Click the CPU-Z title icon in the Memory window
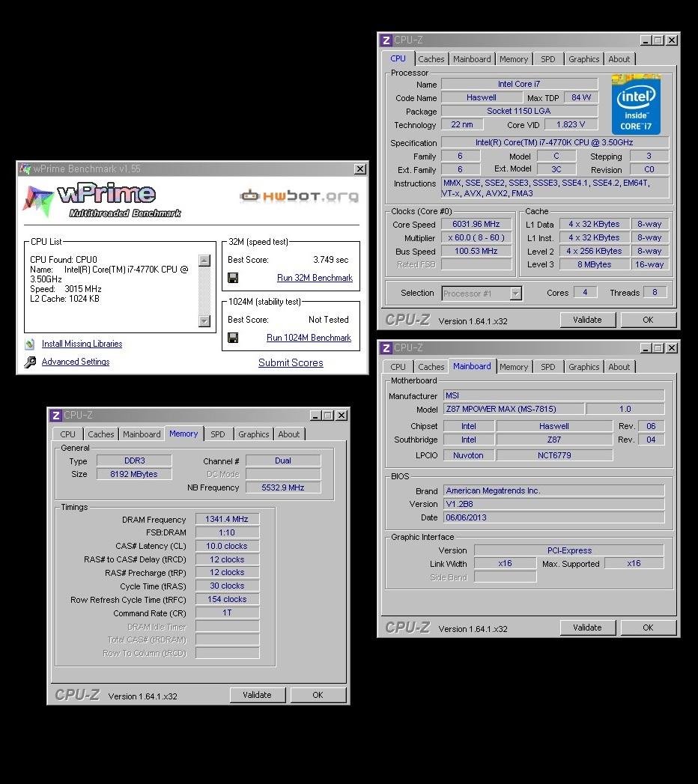Viewport: 698px width, 784px height. 56,416
